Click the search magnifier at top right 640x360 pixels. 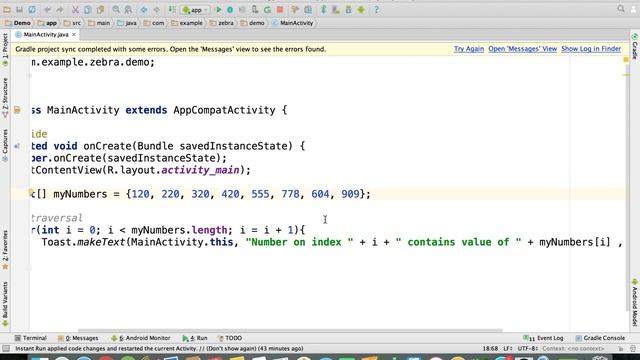[621, 9]
